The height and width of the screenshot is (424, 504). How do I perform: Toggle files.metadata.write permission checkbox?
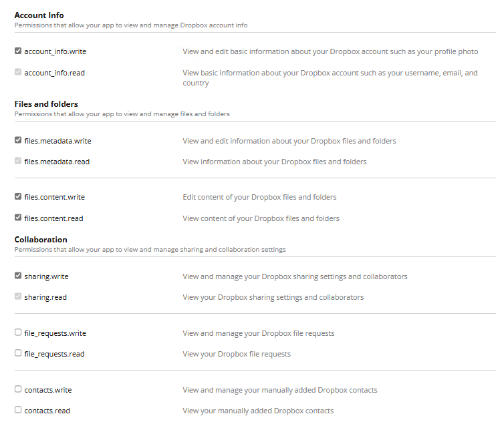coord(18,140)
